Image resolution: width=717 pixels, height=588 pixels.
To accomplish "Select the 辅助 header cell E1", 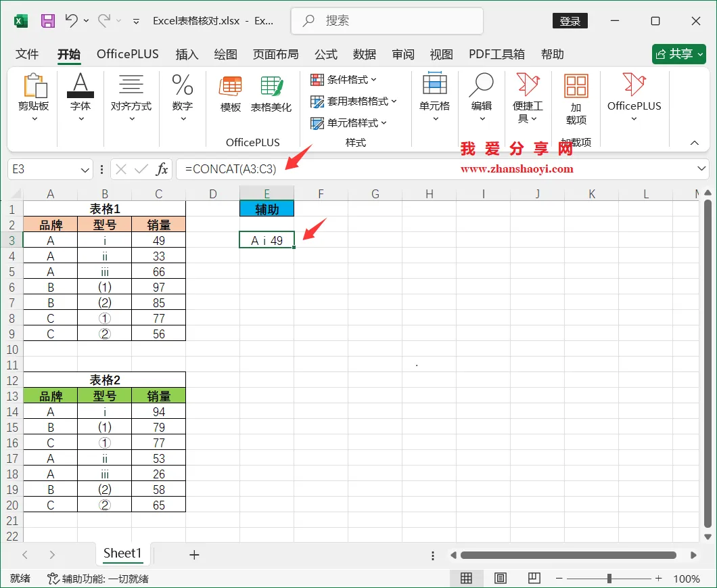I will click(267, 209).
